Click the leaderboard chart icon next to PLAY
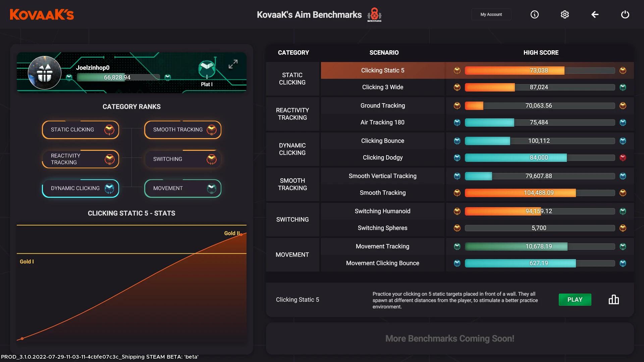The height and width of the screenshot is (362, 644). coord(613,299)
